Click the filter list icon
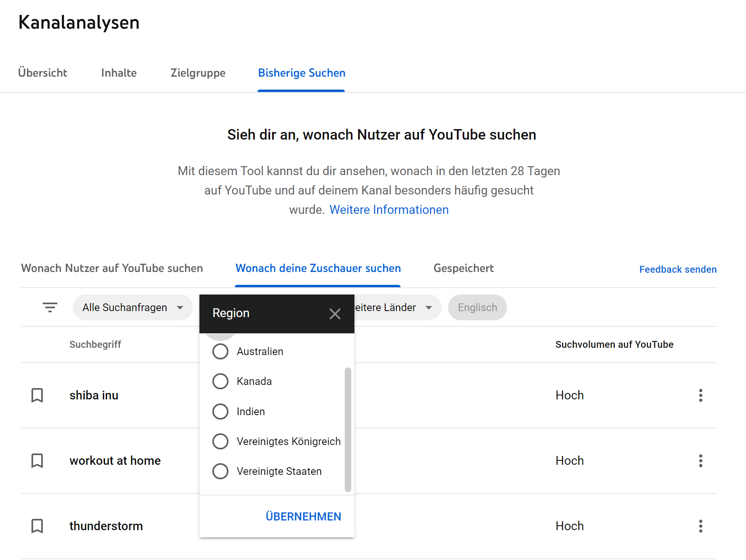 point(50,307)
